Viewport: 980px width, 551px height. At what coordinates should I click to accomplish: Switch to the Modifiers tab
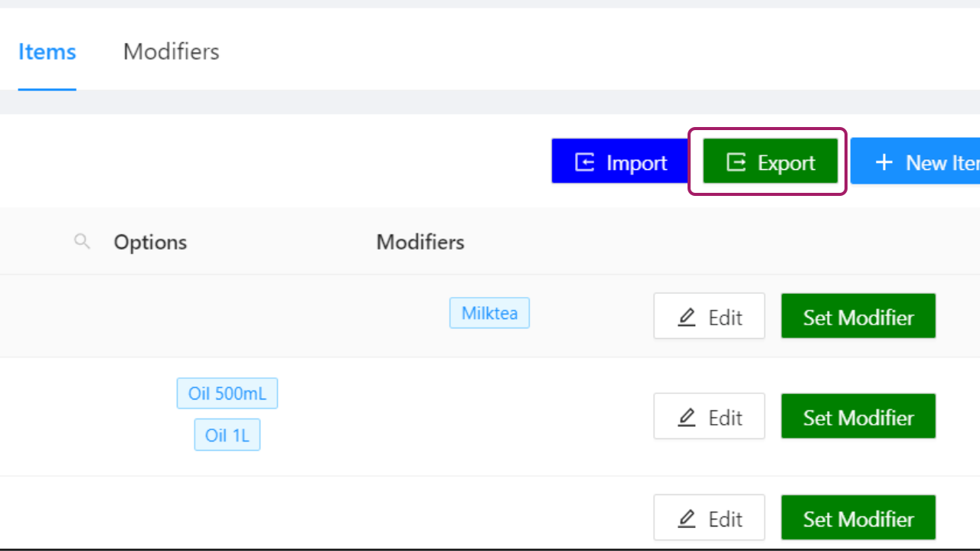(171, 51)
